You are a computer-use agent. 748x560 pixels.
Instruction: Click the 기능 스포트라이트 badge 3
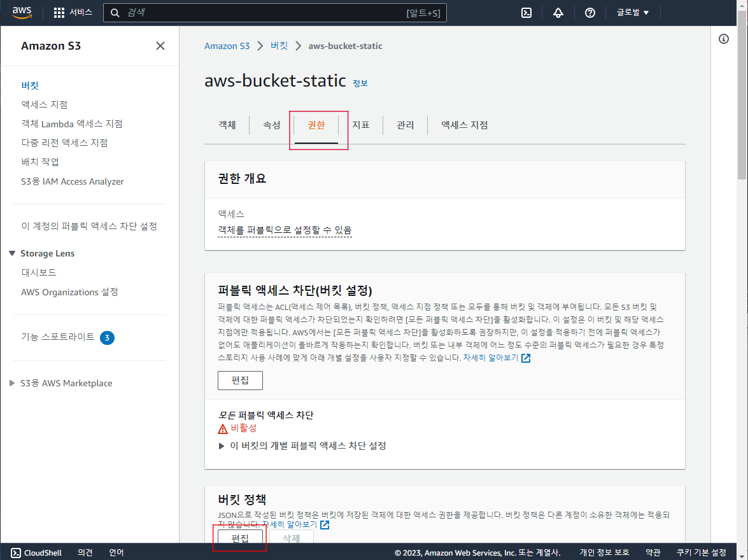107,338
